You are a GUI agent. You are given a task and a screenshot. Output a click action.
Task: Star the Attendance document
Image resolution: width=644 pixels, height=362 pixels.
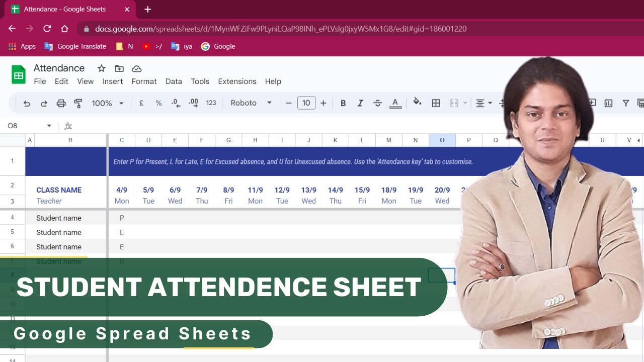click(101, 68)
